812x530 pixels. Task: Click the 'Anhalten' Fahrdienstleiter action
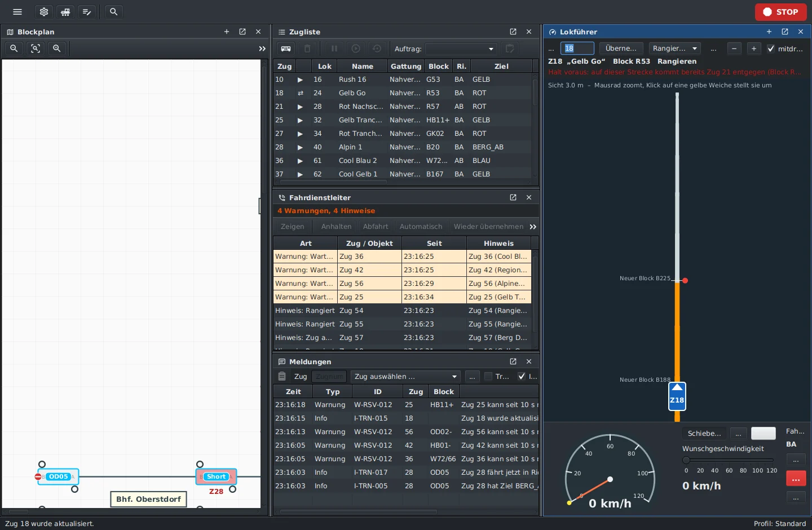[x=337, y=227]
